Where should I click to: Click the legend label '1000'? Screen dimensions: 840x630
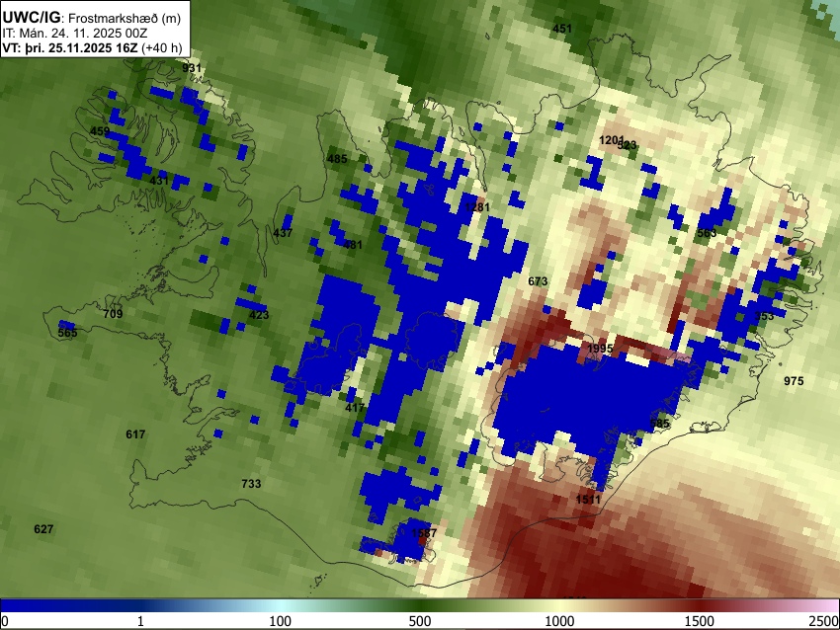[x=559, y=621]
